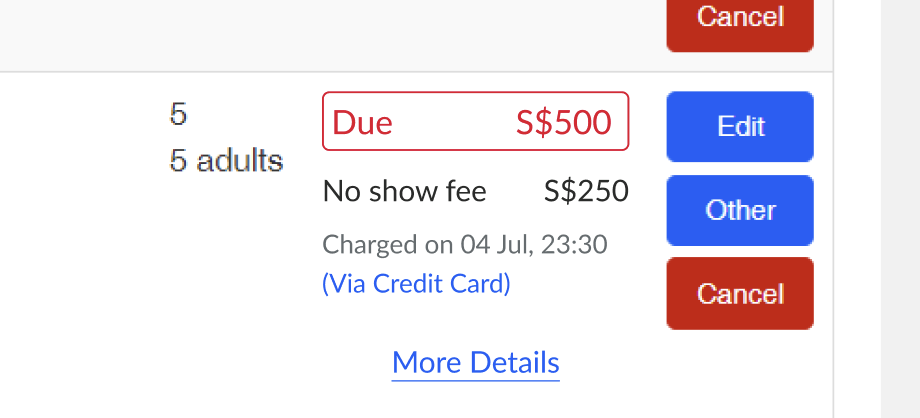Click the blue Edit button
Viewport: 920px width, 418px height.
pos(740,126)
